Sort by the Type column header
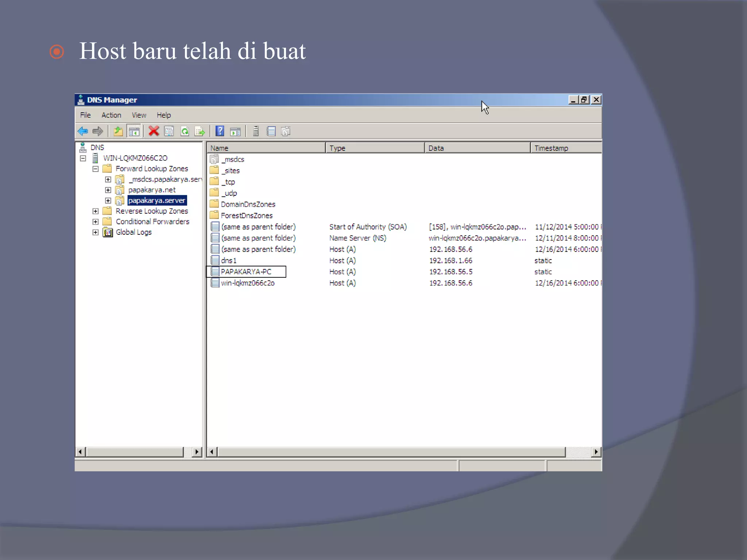This screenshot has height=560, width=747. click(x=375, y=148)
